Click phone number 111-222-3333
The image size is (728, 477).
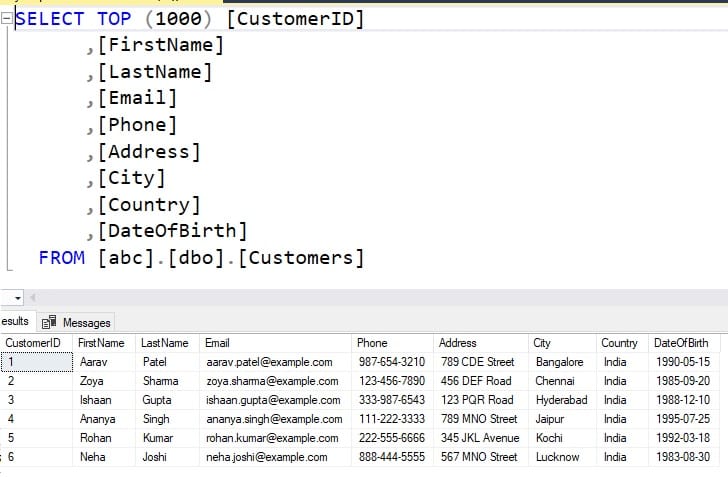tap(391, 419)
